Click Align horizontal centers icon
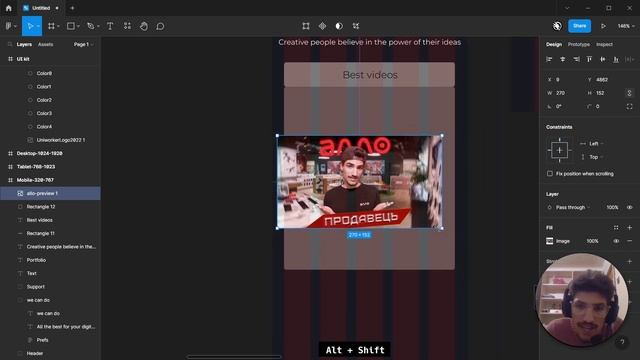Screen dimensions: 640x360 [x=562, y=60]
